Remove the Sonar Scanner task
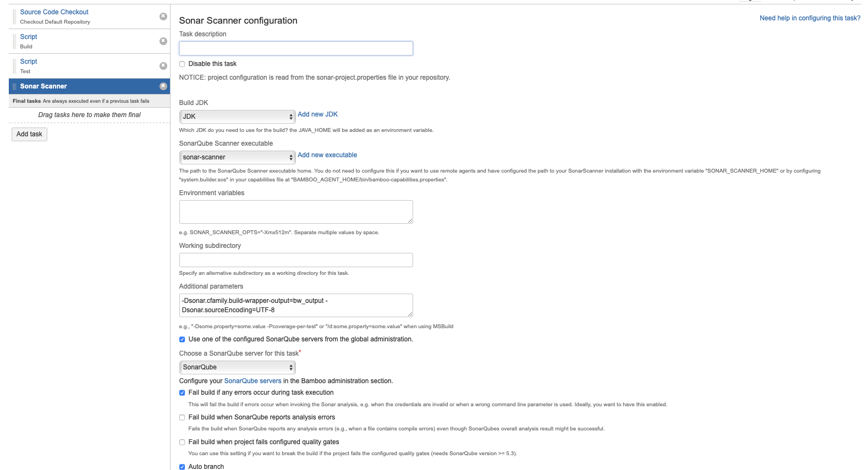868x470 pixels. pos(163,86)
